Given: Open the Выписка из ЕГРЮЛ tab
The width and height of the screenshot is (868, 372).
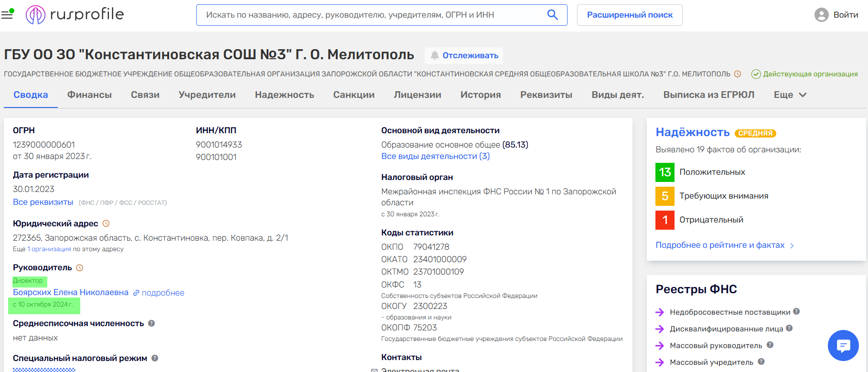Looking at the screenshot, I should pyautogui.click(x=708, y=95).
